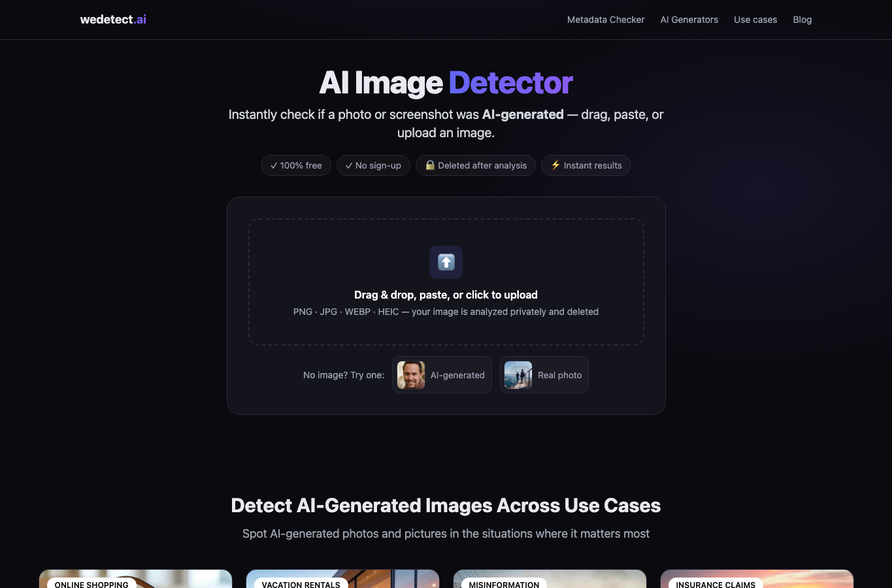Click the wedetect.ai logo
The height and width of the screenshot is (588, 892).
(x=113, y=20)
